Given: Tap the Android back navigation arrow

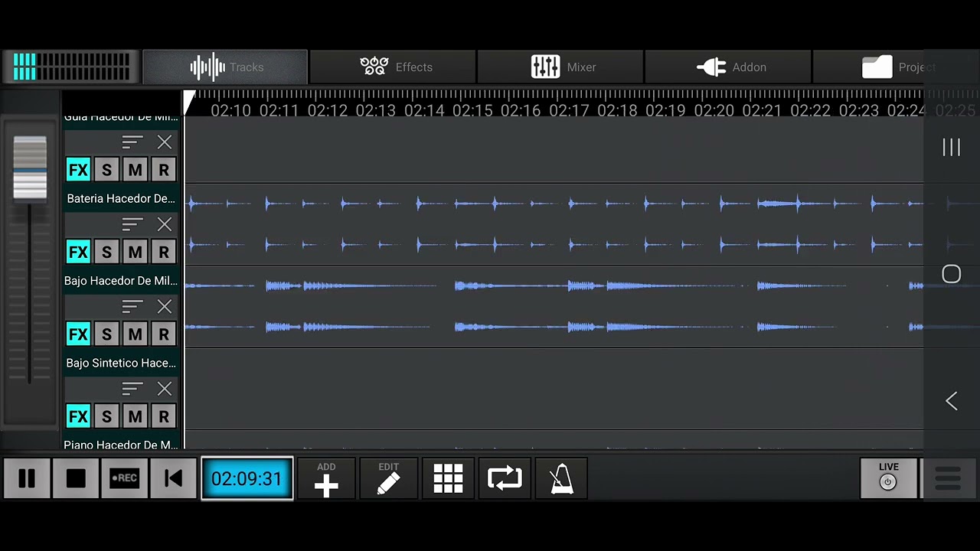Looking at the screenshot, I should pyautogui.click(x=952, y=401).
